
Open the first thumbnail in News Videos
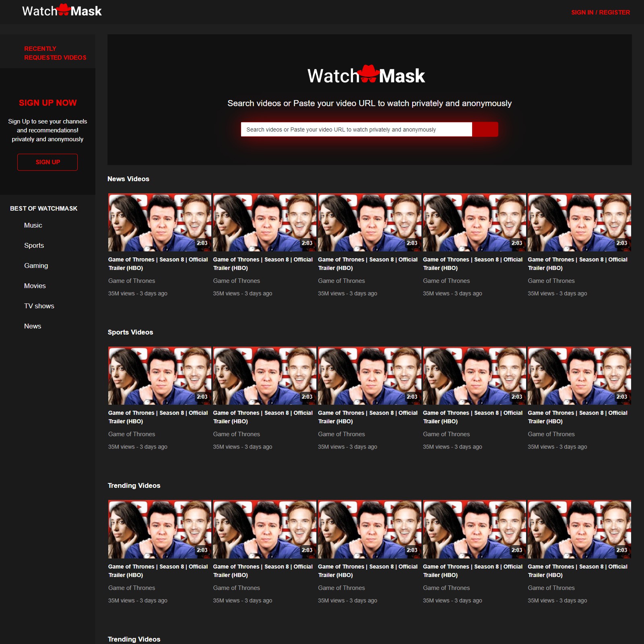(x=160, y=223)
